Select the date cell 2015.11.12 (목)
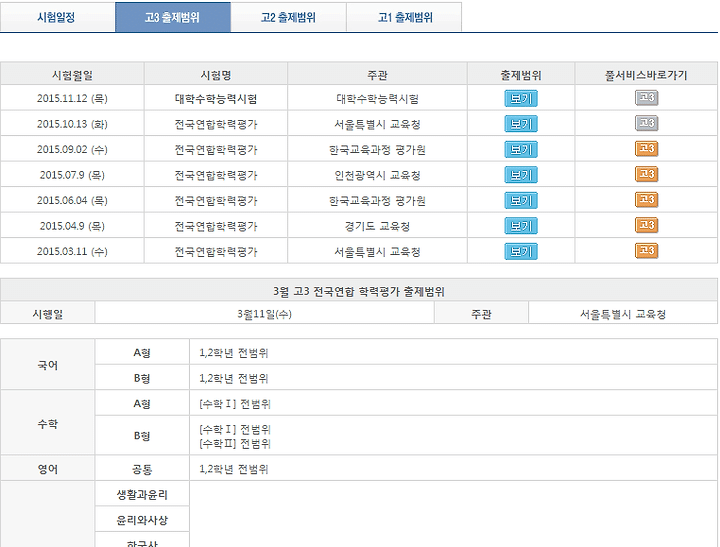This screenshot has height=547, width=720. (x=72, y=98)
